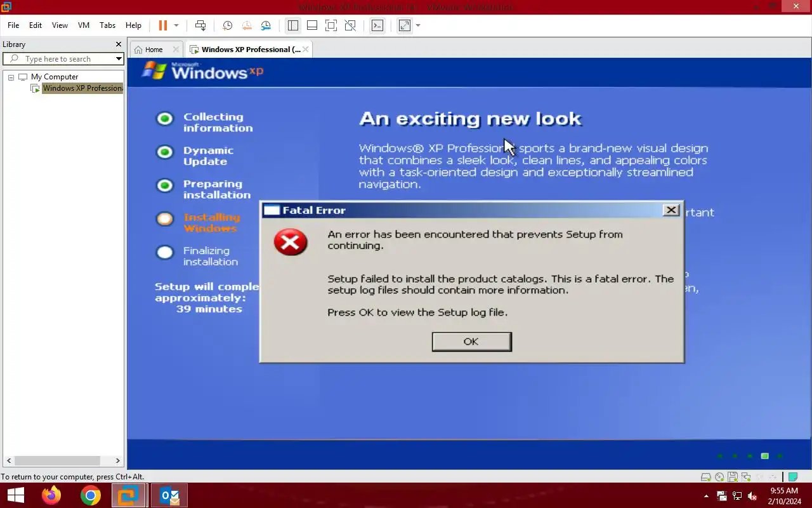Click the Pause virtual machine button
The height and width of the screenshot is (508, 812).
(x=162, y=25)
